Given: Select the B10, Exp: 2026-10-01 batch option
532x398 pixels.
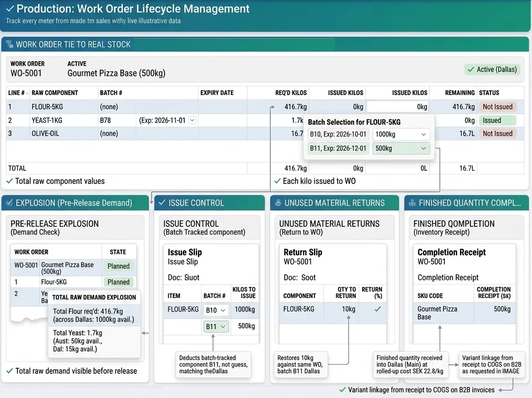Looking at the screenshot, I should coord(338,134).
